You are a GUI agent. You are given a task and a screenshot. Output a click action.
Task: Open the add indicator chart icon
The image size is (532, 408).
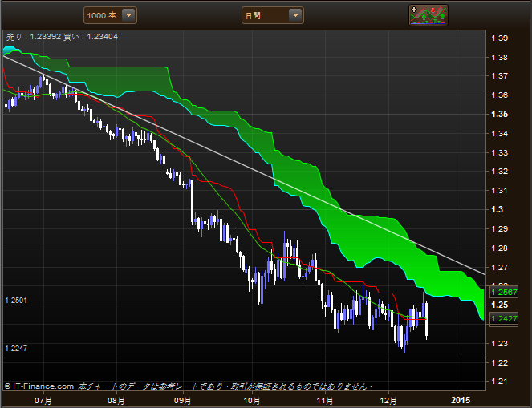click(x=428, y=15)
